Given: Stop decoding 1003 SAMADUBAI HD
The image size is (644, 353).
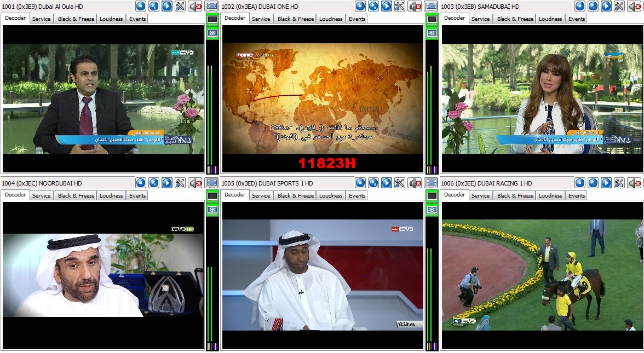Looking at the screenshot, I should 580,6.
